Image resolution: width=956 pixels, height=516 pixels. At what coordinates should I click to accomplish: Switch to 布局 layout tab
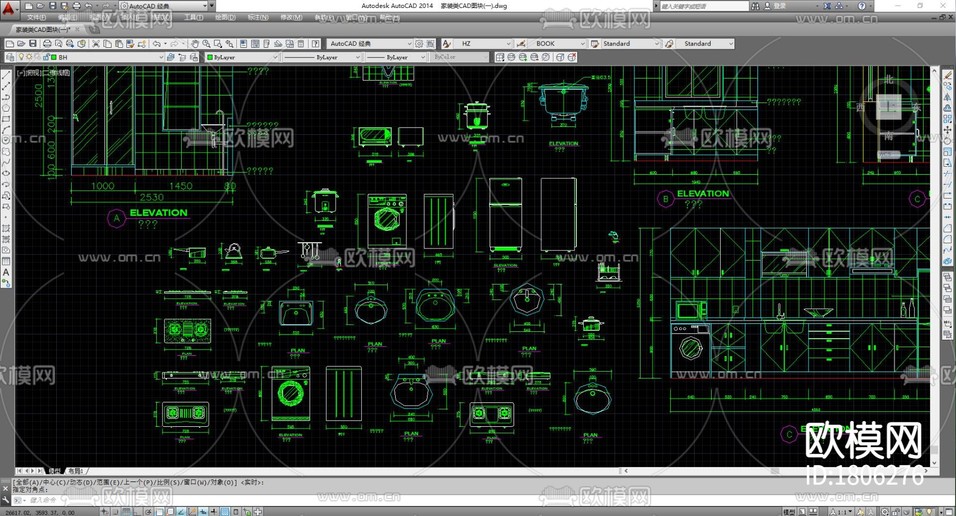click(x=76, y=471)
